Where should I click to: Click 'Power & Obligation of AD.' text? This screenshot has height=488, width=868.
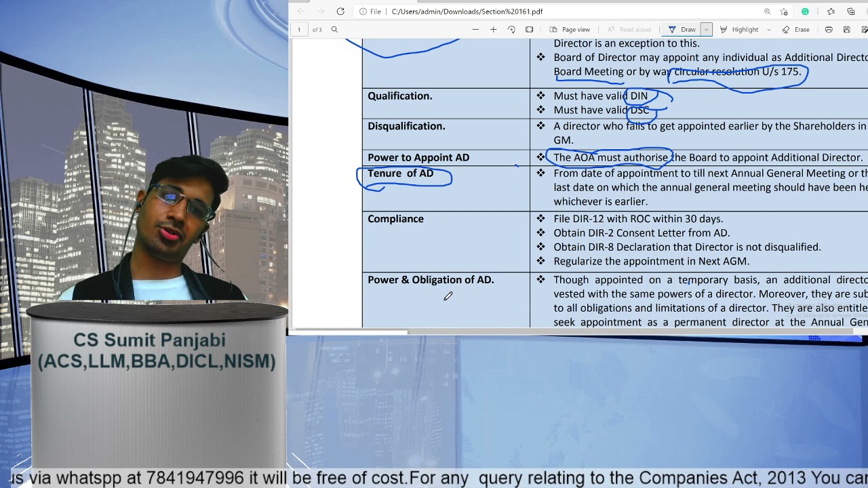pyautogui.click(x=431, y=280)
